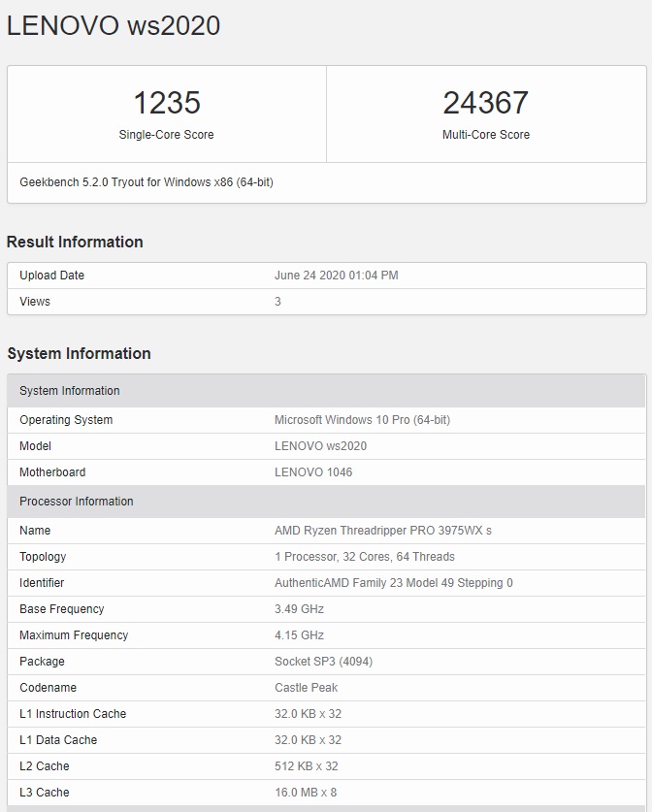Select the Views row label
The height and width of the screenshot is (812, 652).
(x=35, y=302)
